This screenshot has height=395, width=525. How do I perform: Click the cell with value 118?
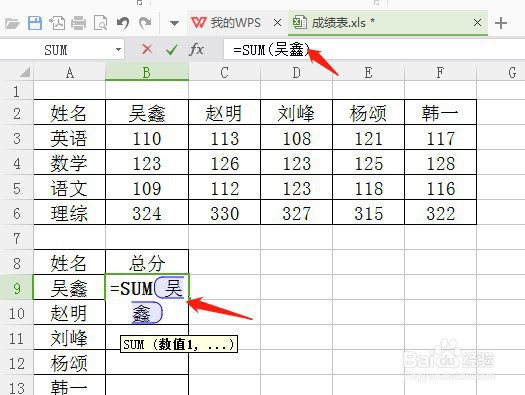point(369,187)
